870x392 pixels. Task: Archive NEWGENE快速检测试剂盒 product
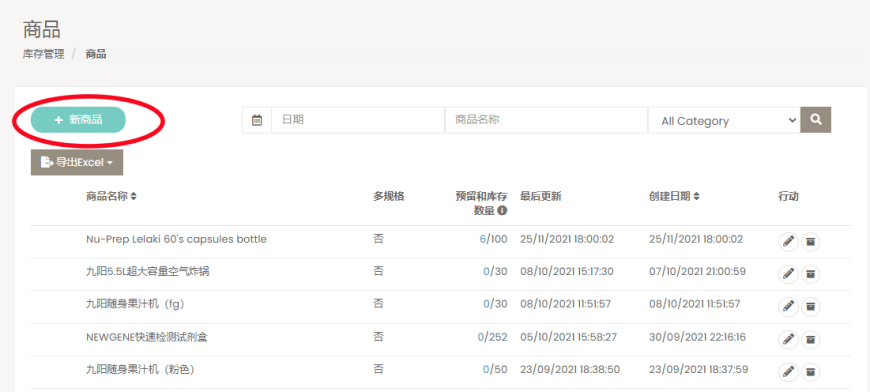(811, 339)
